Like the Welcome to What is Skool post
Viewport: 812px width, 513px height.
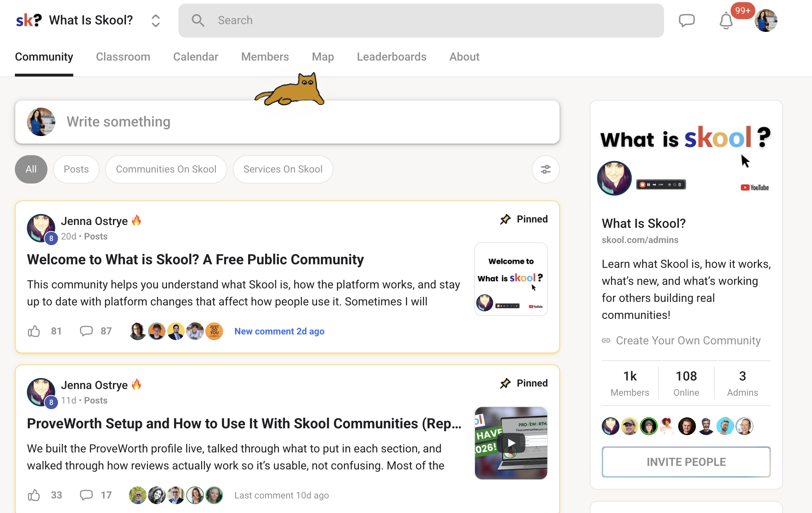tap(34, 331)
